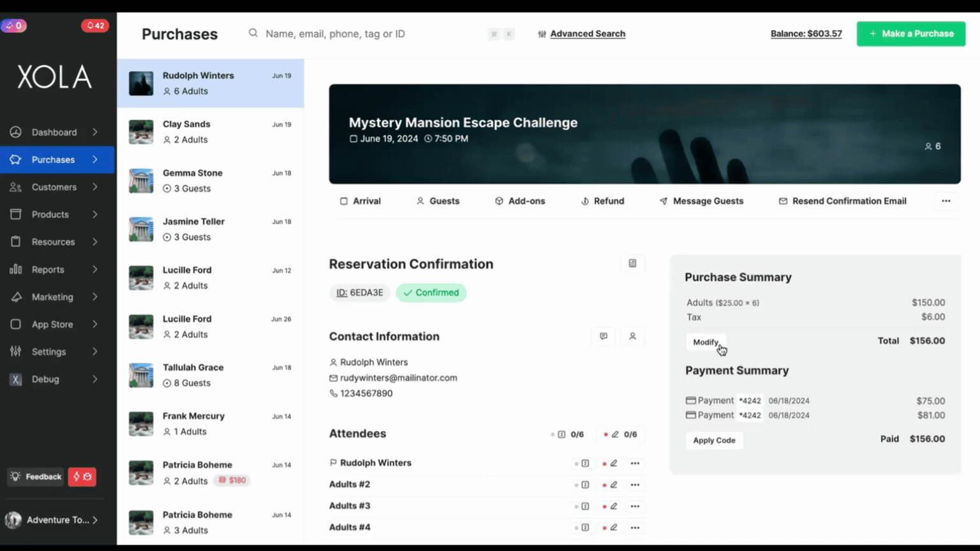Open the Adventure To... account menu
Image resolution: width=980 pixels, height=551 pixels.
[x=52, y=520]
